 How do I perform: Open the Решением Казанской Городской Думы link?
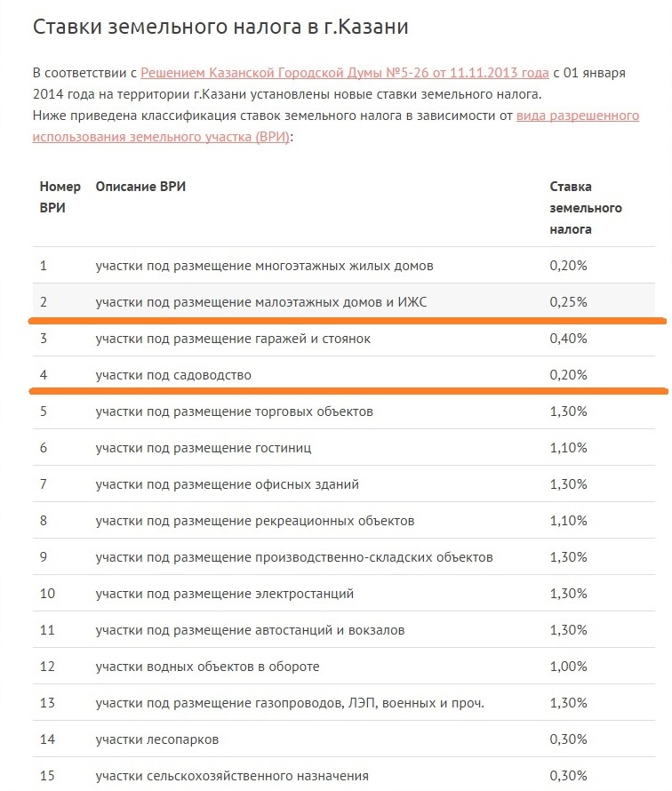(x=345, y=73)
